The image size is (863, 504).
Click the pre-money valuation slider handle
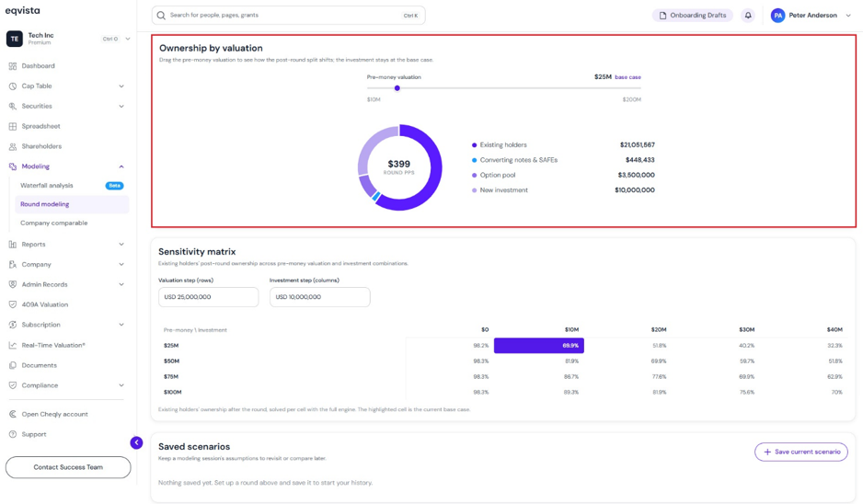point(397,88)
